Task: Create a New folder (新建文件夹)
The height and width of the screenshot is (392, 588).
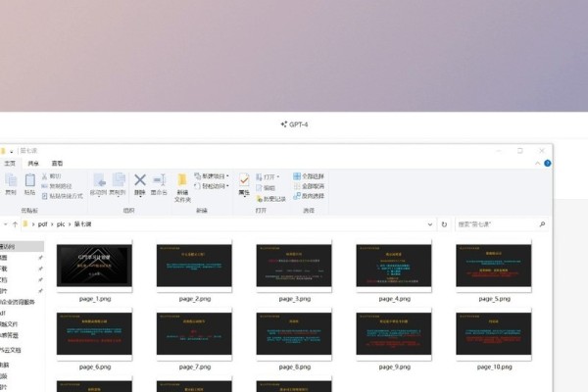Action: click(x=182, y=187)
